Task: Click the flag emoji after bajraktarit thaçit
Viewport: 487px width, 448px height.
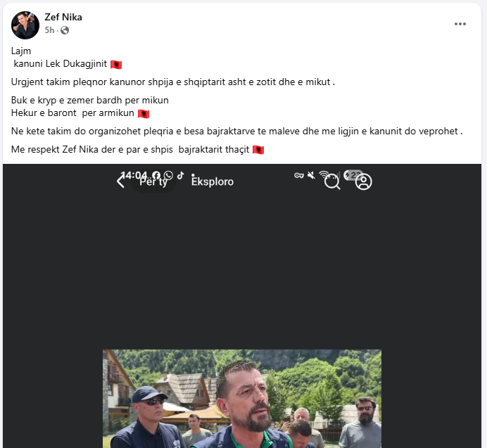Action: pos(258,150)
